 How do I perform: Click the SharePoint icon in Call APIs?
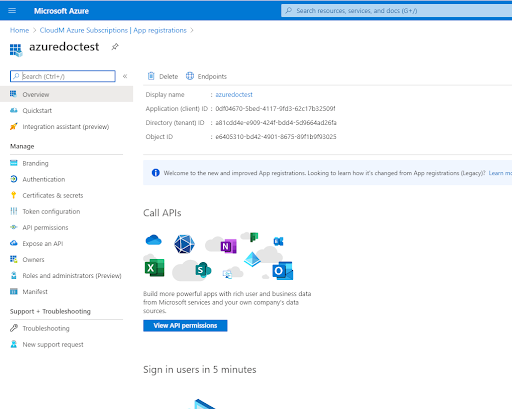click(203, 270)
